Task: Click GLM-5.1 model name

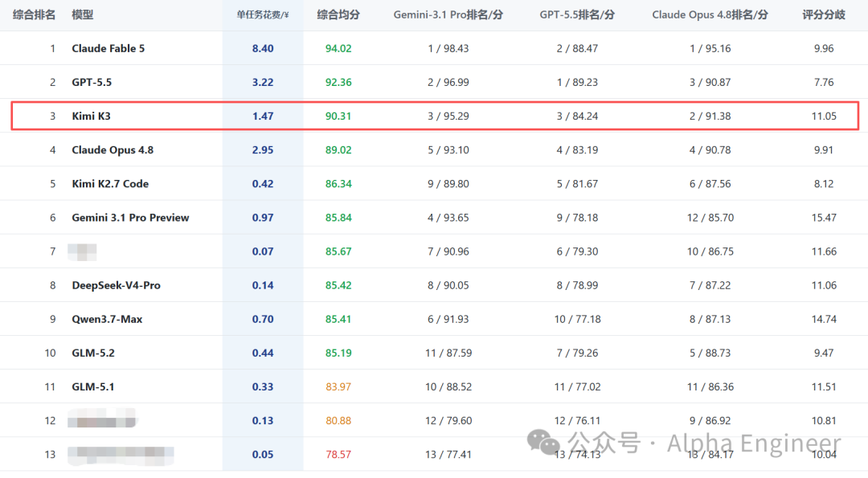Action: tap(93, 386)
